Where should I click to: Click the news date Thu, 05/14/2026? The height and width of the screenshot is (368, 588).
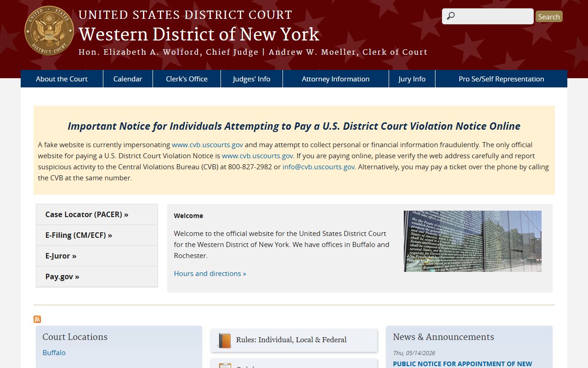[414, 353]
